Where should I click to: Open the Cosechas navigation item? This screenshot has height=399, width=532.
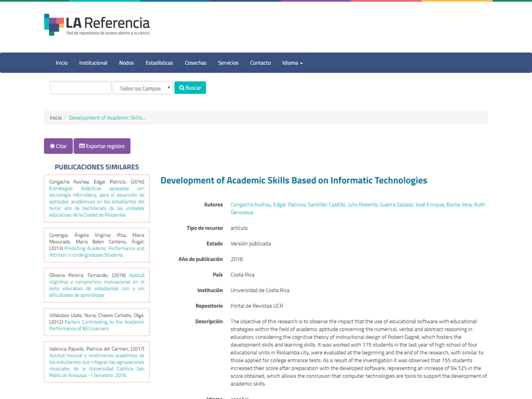(x=196, y=63)
